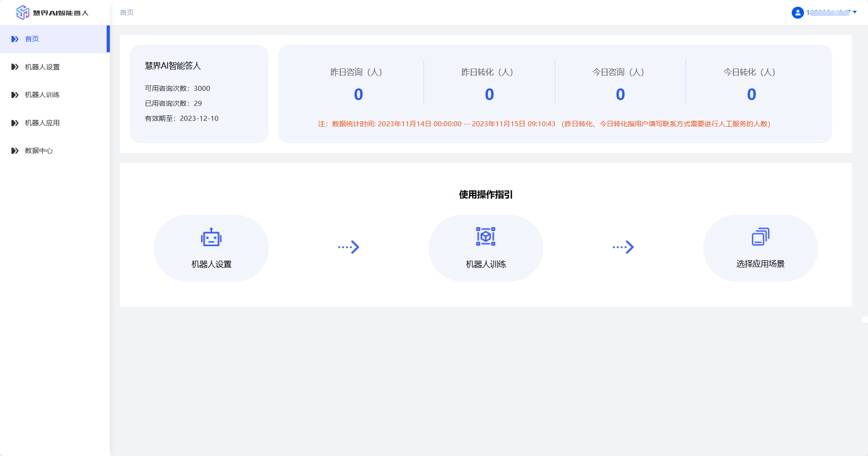Click the robot face icon in the guide
The image size is (868, 456).
211,237
